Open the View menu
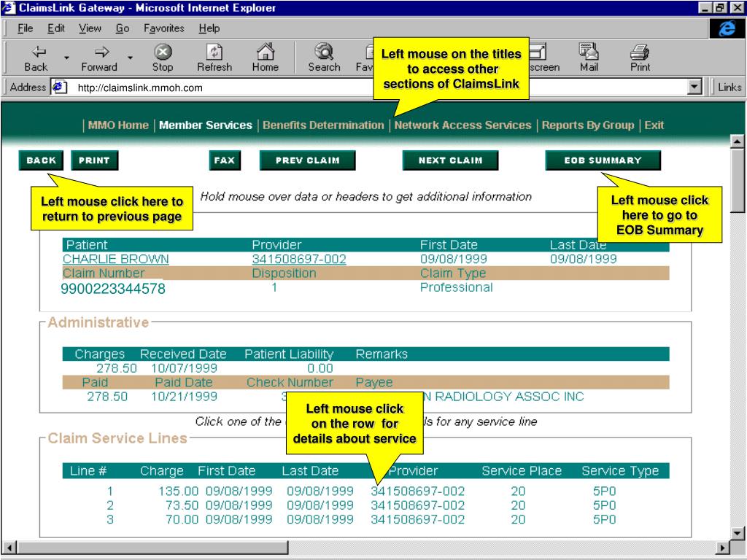This screenshot has height=560, width=747. click(x=90, y=28)
